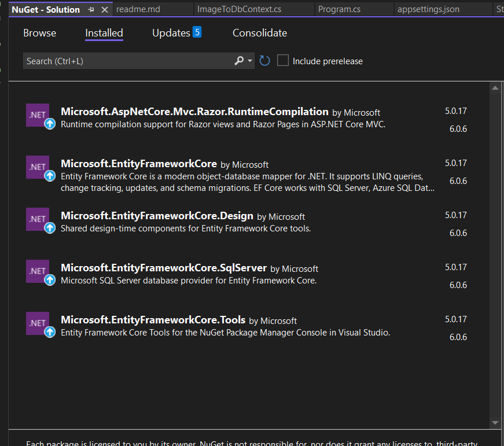Click version 5.0.17 of Razor.RuntimeCompilation
504x446 pixels.
[456, 111]
